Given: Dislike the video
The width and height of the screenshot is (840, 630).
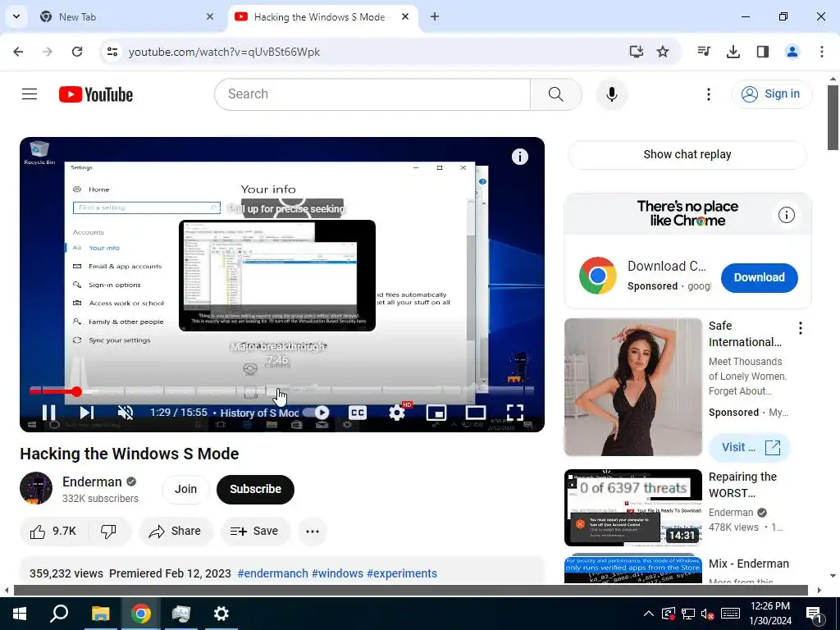Looking at the screenshot, I should click(109, 531).
